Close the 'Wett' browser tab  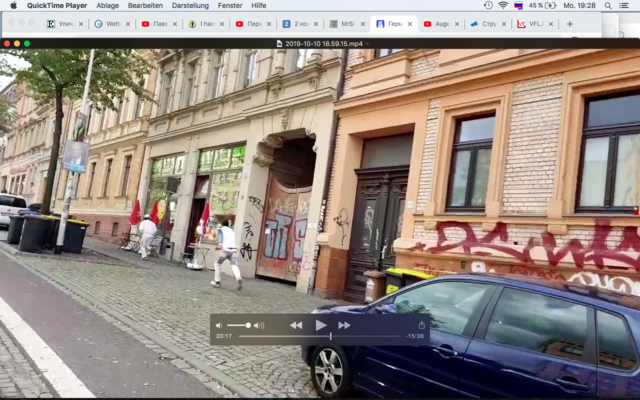pos(128,24)
